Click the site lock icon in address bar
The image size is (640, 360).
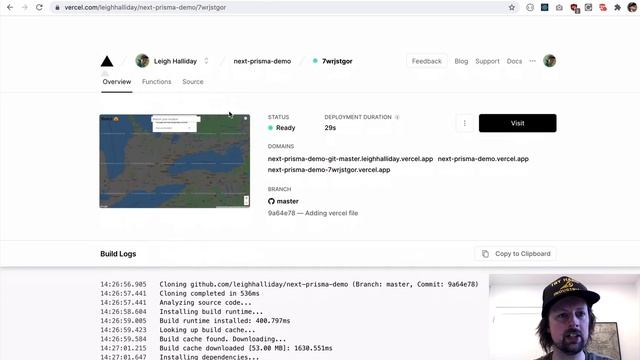click(x=58, y=7)
